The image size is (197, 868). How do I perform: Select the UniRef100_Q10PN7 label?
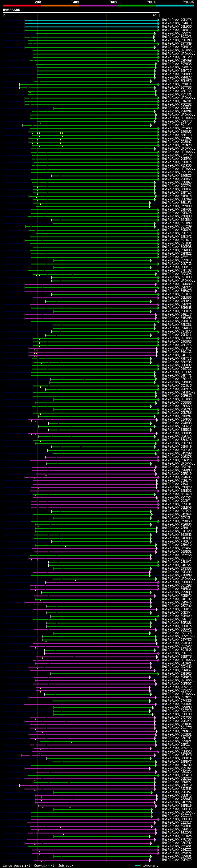[x=177, y=416]
